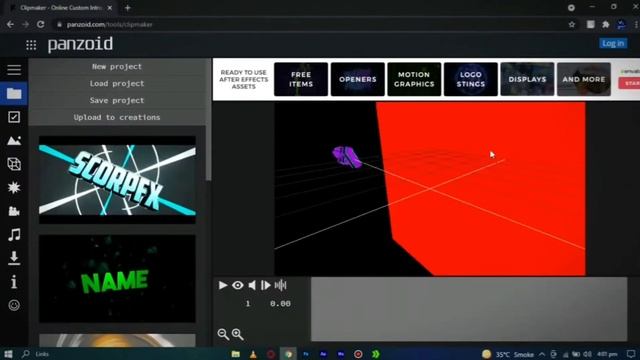Play the clip preview
The width and height of the screenshot is (640, 360).
pos(222,285)
